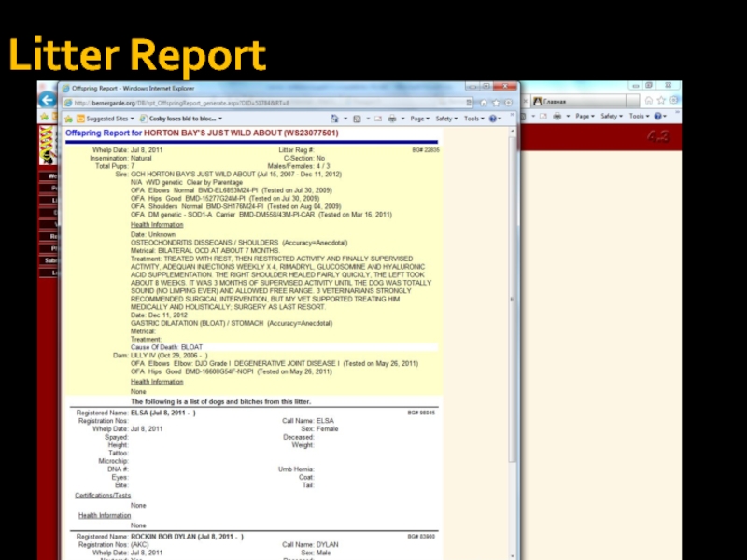Click the printer icon in the background browser toolbar
Screen dimensions: 747x560
point(557,116)
